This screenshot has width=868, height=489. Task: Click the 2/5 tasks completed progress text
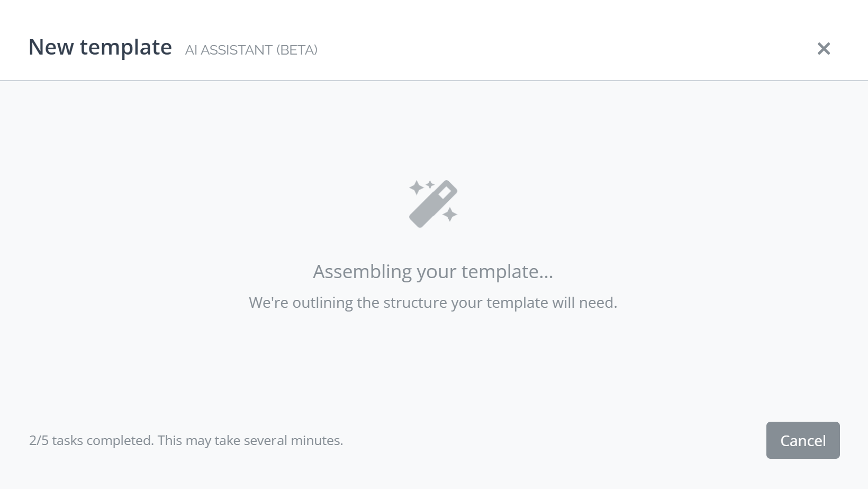(186, 440)
